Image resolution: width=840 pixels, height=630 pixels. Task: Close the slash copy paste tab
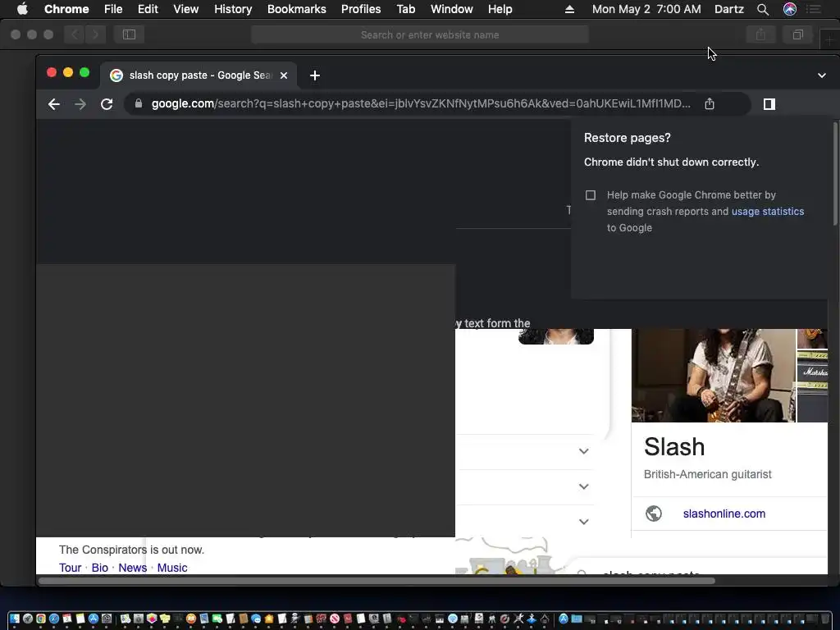[284, 75]
